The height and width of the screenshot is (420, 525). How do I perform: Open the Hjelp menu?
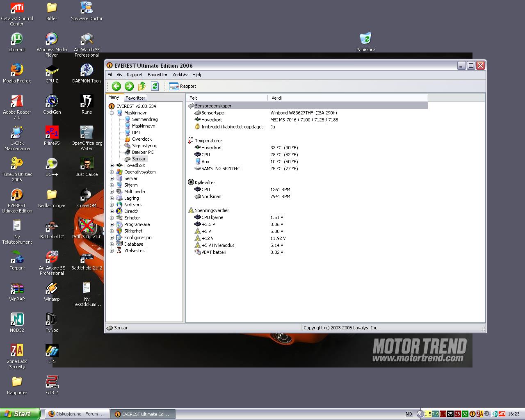(x=197, y=75)
